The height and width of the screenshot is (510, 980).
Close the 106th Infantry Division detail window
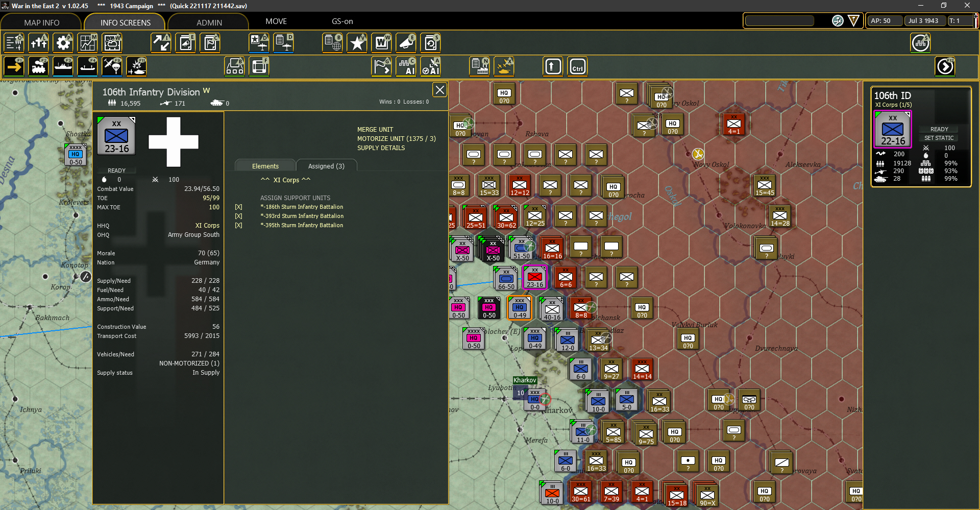(x=439, y=90)
